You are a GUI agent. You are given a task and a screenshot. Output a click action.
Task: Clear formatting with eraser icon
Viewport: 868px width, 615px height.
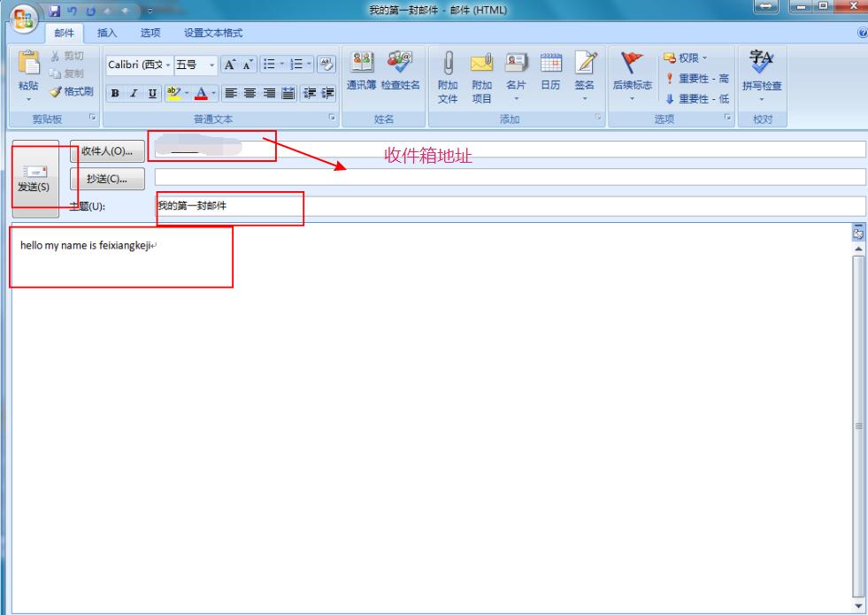326,65
